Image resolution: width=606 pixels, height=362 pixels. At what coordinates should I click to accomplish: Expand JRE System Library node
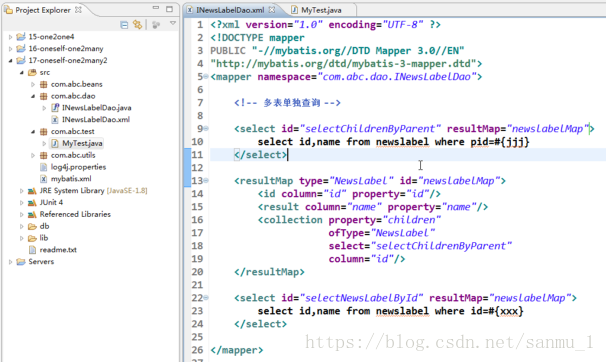22,191
